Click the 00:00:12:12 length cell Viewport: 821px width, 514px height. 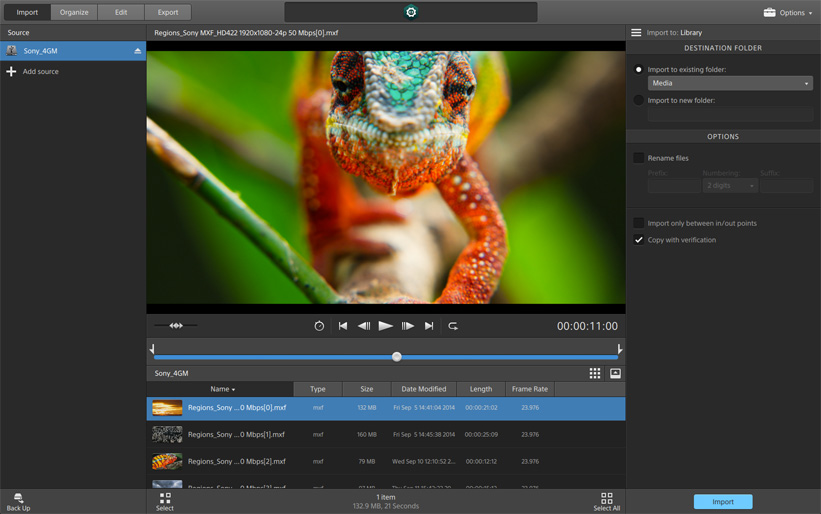tap(481, 462)
